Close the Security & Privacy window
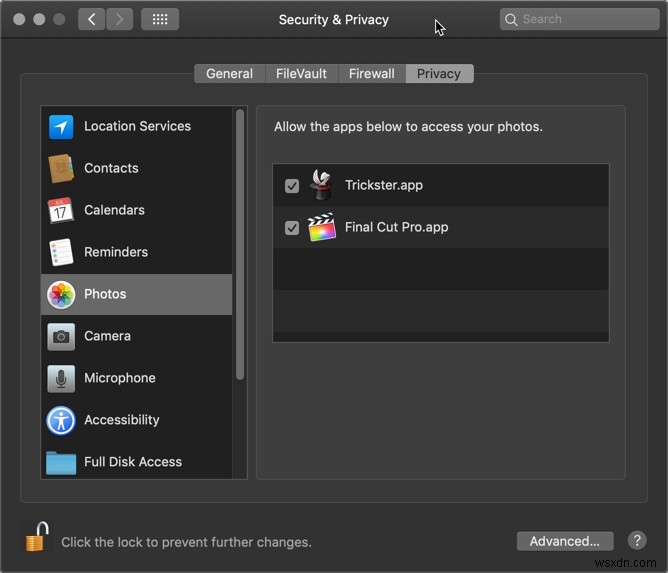The width and height of the screenshot is (668, 573). (19, 19)
